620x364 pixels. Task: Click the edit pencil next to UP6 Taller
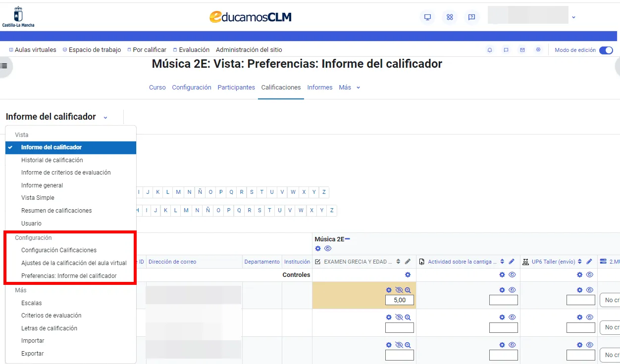point(589,261)
